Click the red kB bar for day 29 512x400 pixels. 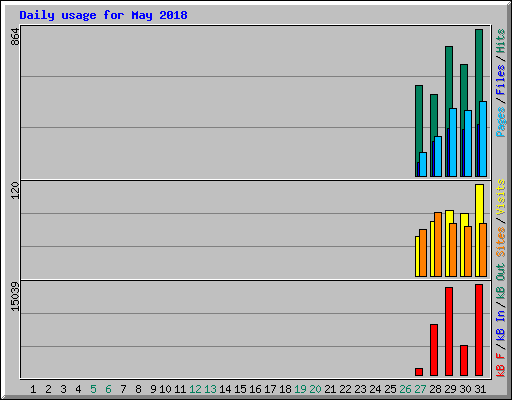tap(449, 332)
